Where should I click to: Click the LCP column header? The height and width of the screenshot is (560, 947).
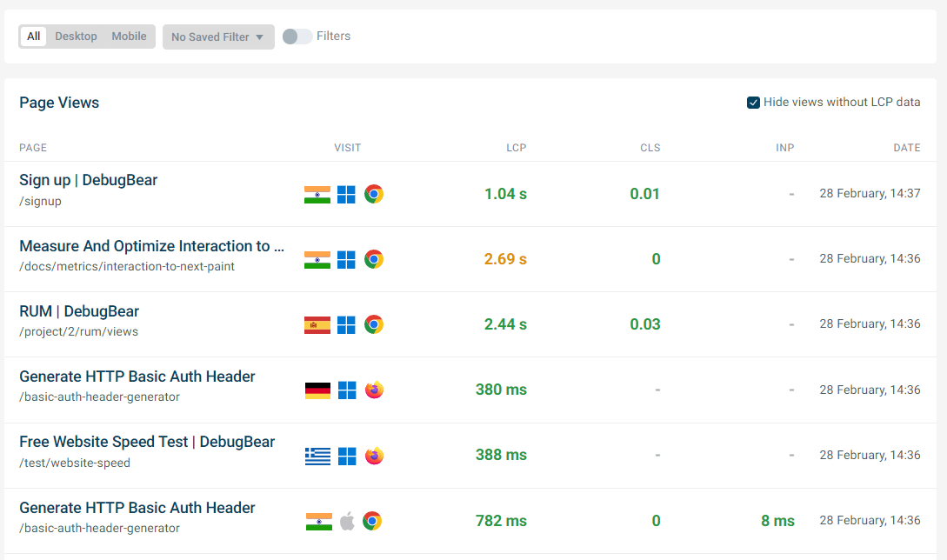pyautogui.click(x=517, y=148)
